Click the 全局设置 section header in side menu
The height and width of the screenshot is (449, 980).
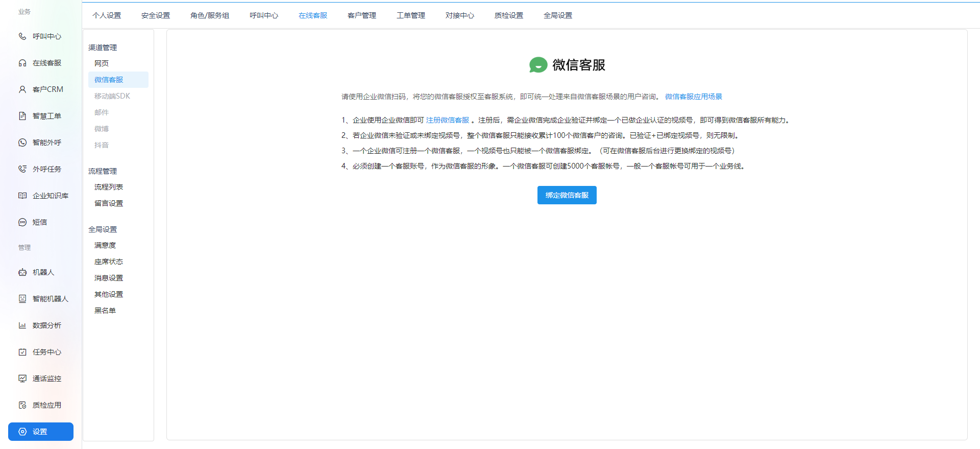(103, 229)
